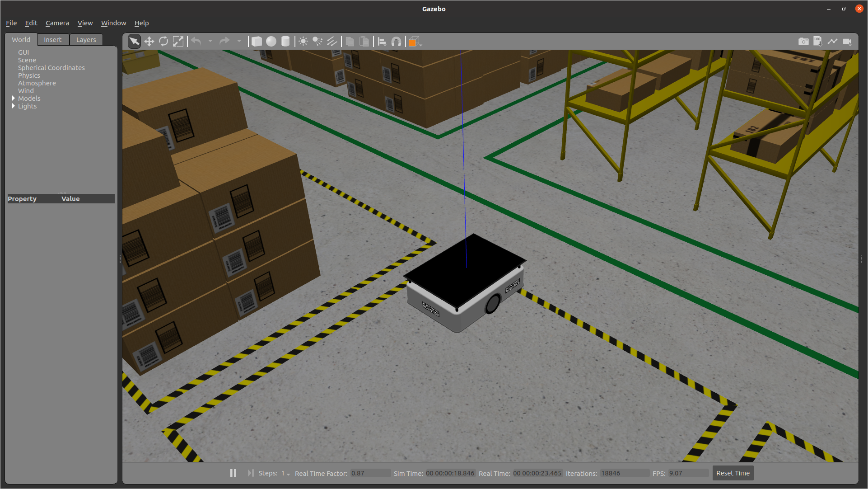Insert a box primitive into the scene
This screenshot has width=868, height=489.
(257, 41)
